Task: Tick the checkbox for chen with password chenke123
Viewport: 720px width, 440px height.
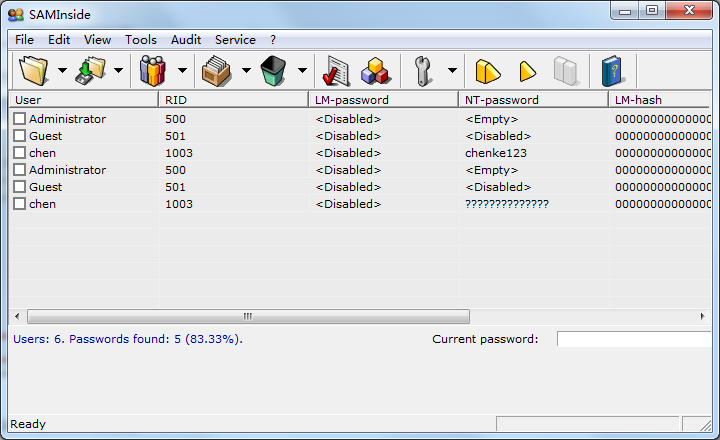Action: click(19, 152)
